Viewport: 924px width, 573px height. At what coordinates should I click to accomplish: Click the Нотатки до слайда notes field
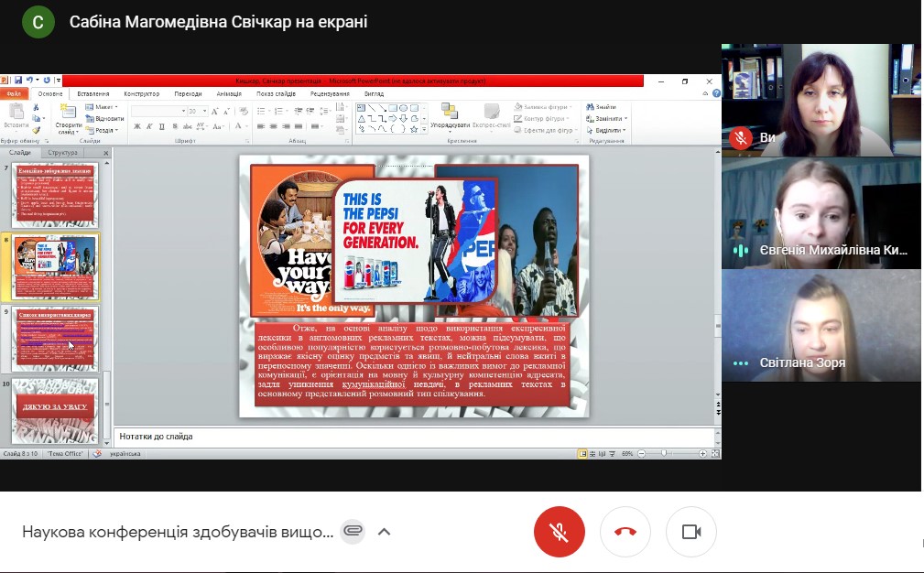pyautogui.click(x=414, y=437)
